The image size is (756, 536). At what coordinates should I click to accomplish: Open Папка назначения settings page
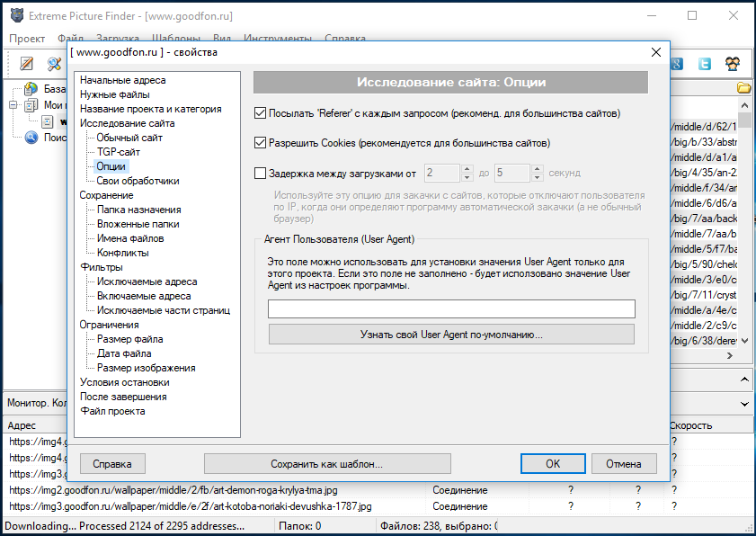139,210
